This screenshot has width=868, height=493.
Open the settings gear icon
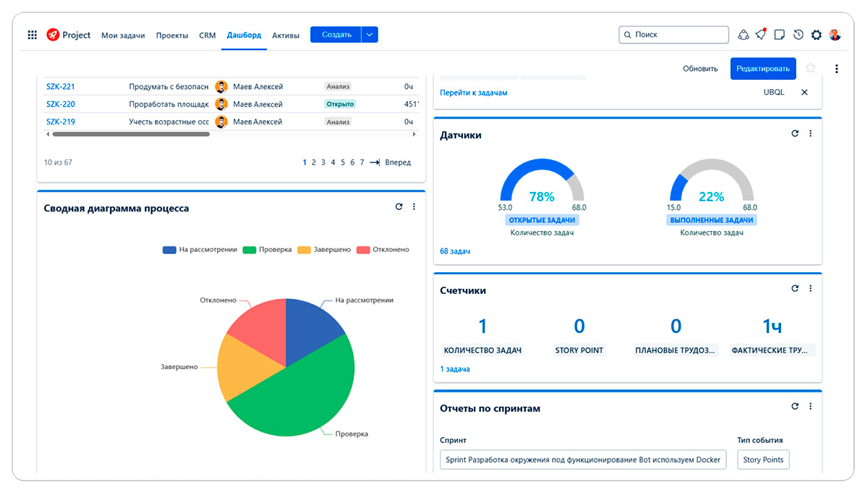[x=816, y=34]
